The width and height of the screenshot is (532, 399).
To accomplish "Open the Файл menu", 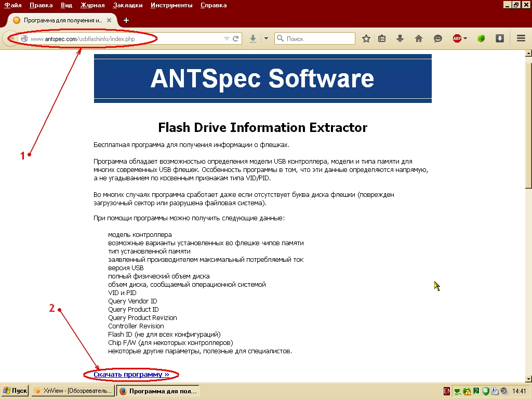I will click(x=12, y=5).
